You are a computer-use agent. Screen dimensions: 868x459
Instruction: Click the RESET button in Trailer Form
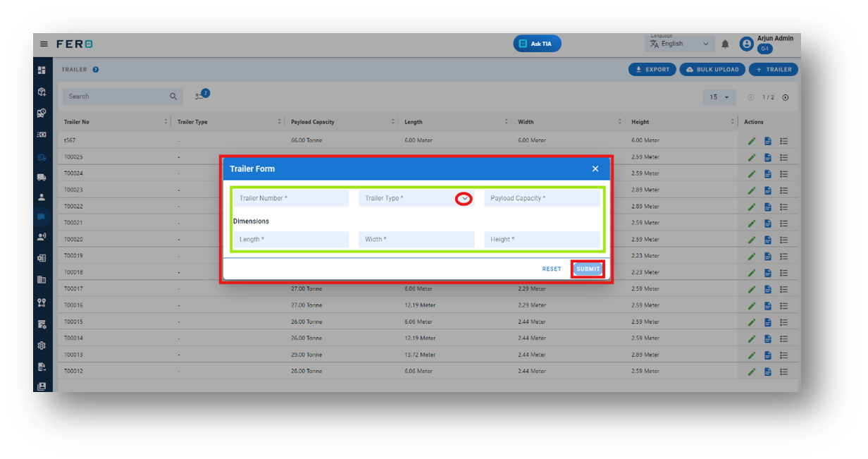tap(552, 269)
